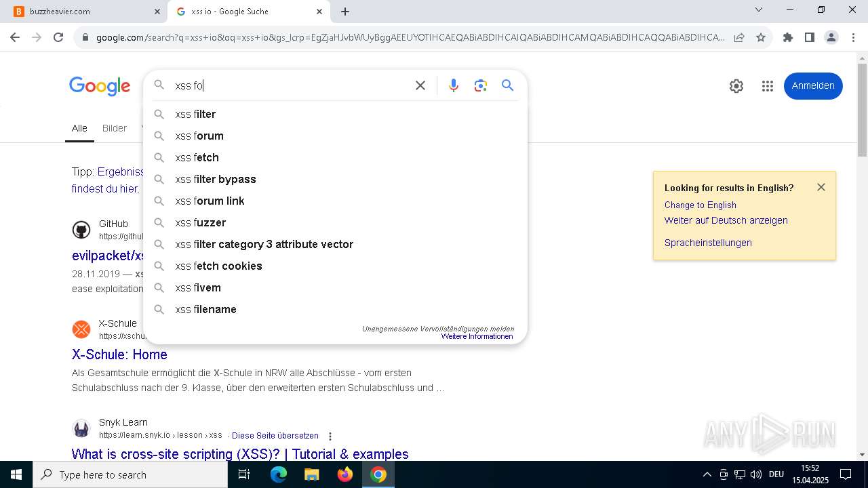Choose 'xss filter category 3 attribute vector'
868x488 pixels.
click(x=336, y=244)
